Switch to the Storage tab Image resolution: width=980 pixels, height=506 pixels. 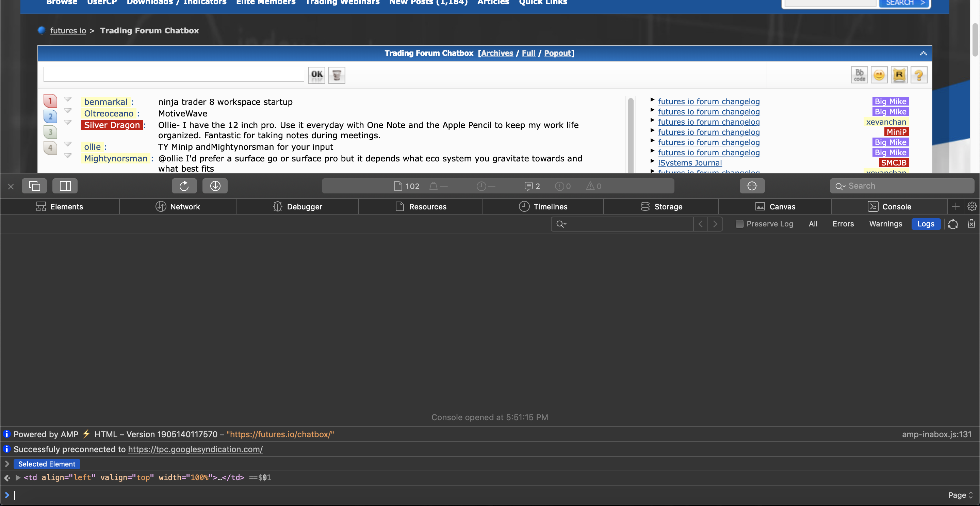coord(661,206)
